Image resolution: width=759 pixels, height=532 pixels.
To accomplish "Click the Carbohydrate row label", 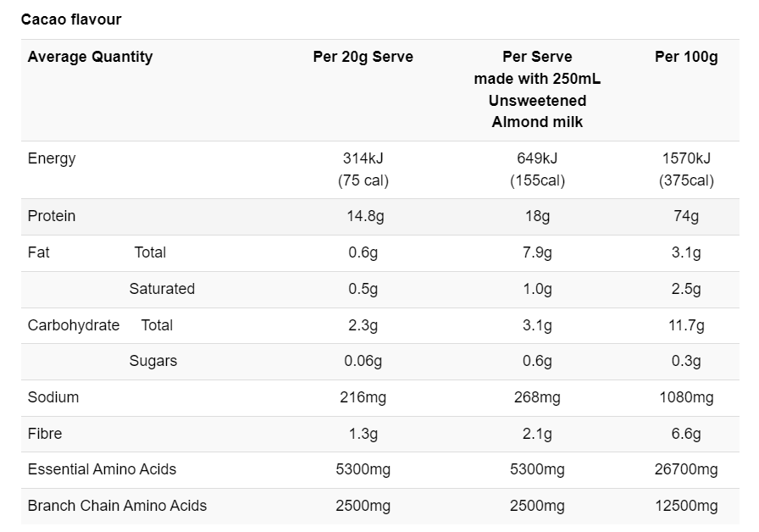I will point(74,325).
